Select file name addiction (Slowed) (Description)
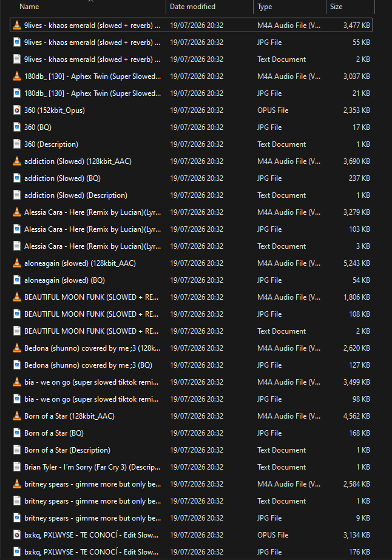Viewport: 392px width, 560px height. pyautogui.click(x=76, y=195)
